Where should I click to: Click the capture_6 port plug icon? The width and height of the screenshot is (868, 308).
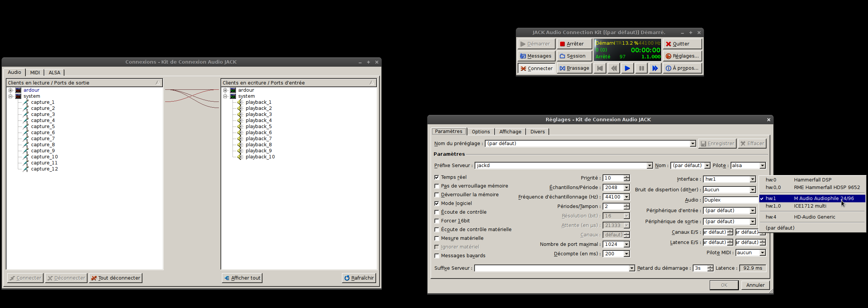[x=26, y=133]
